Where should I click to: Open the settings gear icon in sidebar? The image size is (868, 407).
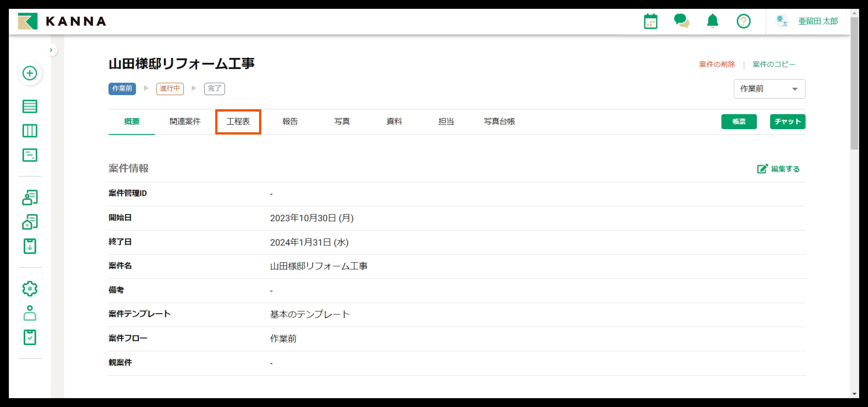click(x=30, y=288)
